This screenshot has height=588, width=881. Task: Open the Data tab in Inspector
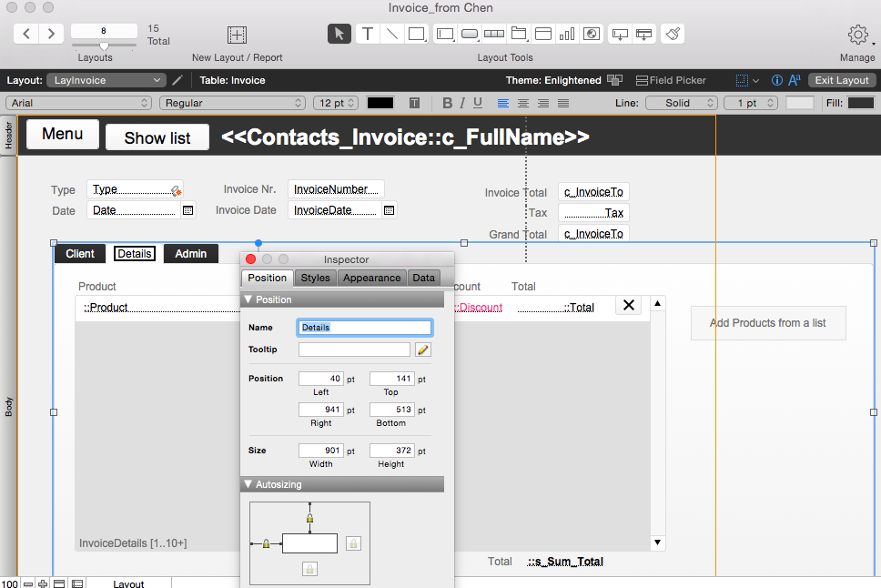click(423, 278)
